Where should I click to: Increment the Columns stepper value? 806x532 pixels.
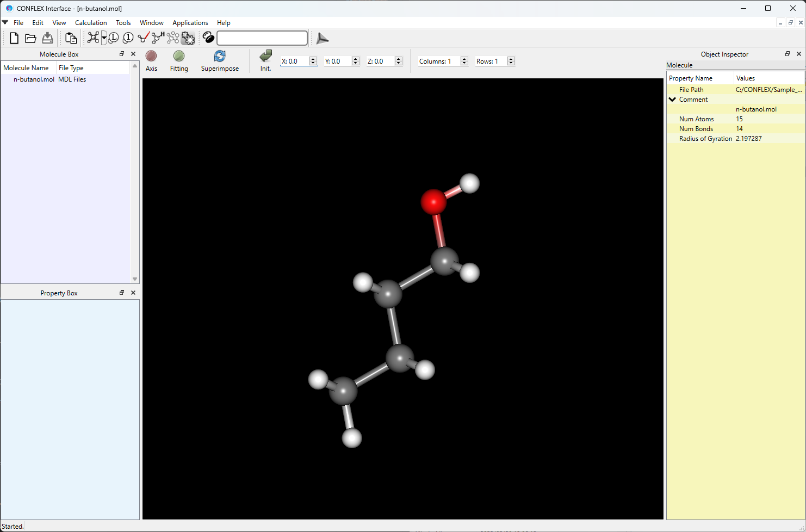tap(464, 59)
